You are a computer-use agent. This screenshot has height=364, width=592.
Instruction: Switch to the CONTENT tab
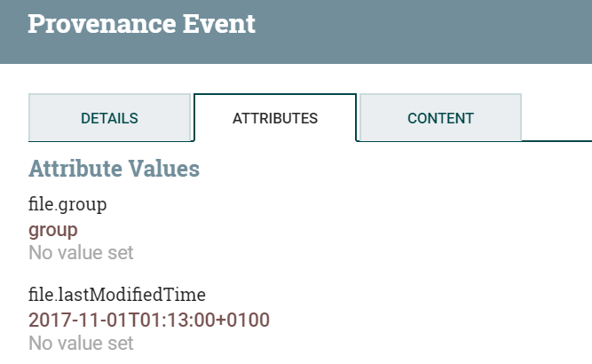tap(440, 118)
